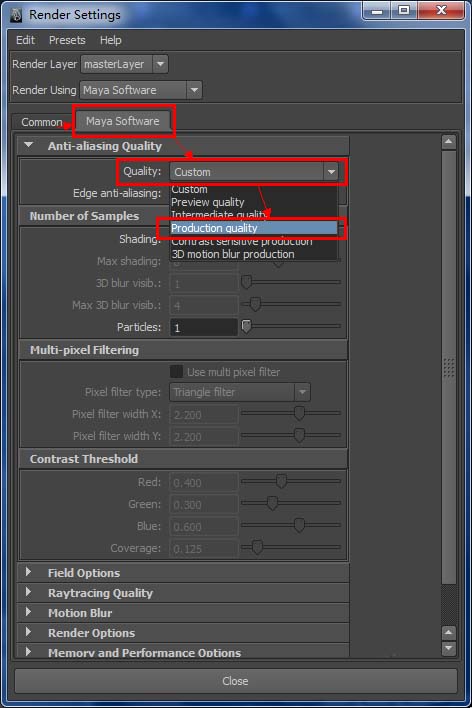
Task: Open the Pixel filter type dropdown
Action: 240,392
